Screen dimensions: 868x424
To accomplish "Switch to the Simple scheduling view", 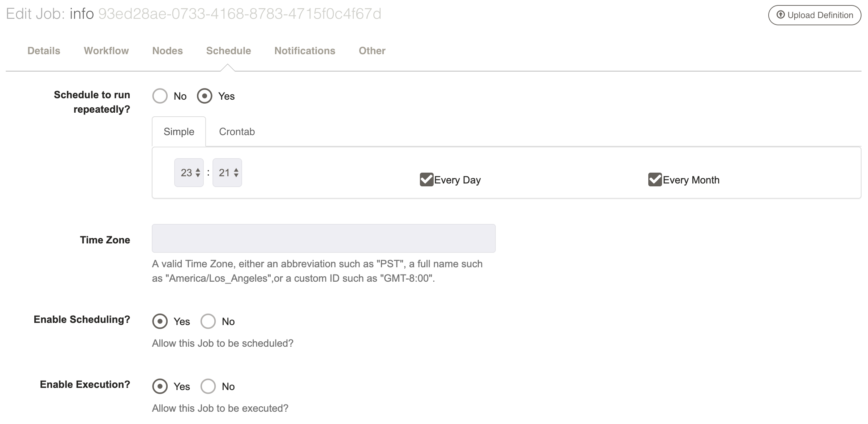I will click(x=179, y=131).
